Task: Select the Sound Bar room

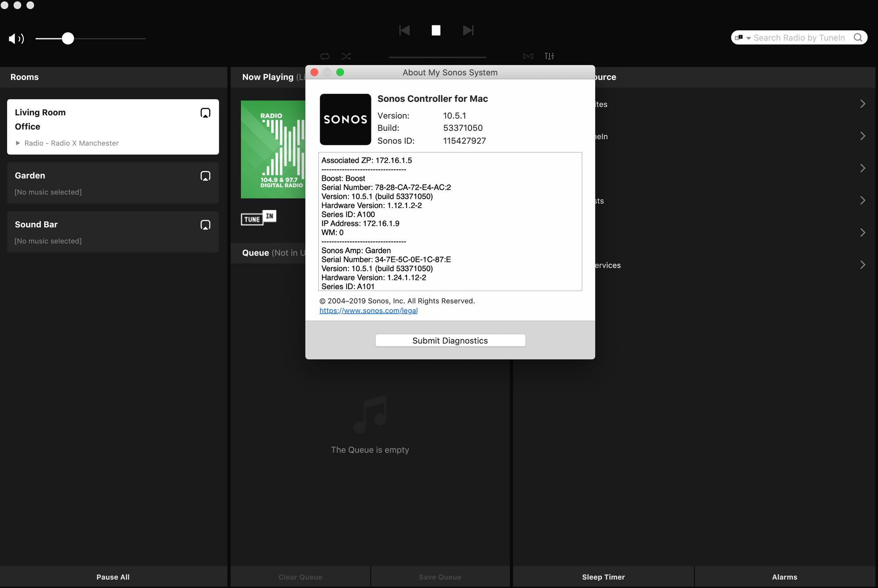Action: click(x=113, y=232)
